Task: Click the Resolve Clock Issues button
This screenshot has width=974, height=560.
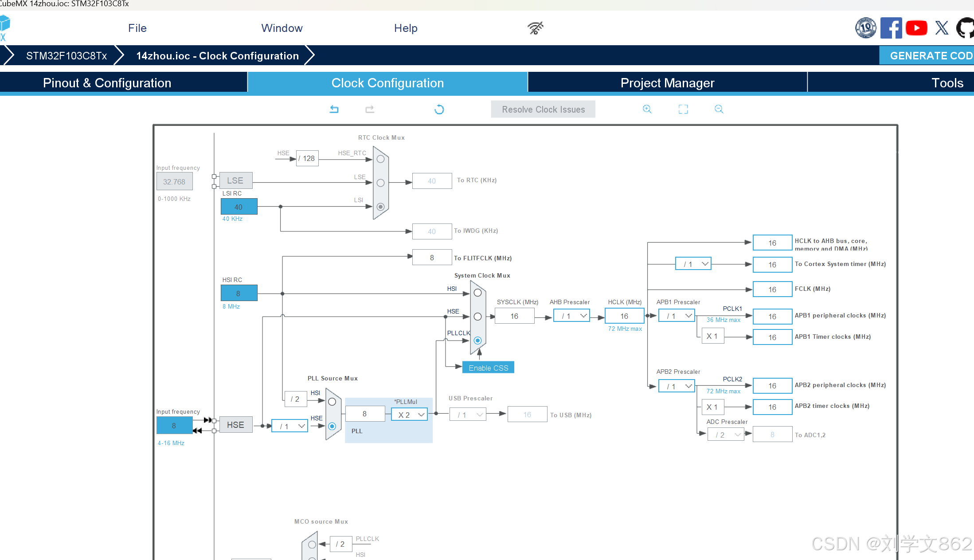Action: coord(543,110)
